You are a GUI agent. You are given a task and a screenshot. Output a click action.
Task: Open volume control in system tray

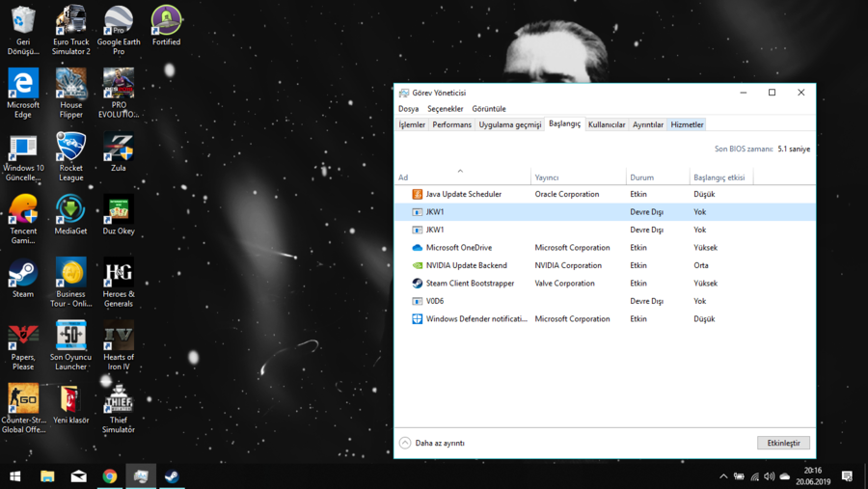[x=770, y=476]
